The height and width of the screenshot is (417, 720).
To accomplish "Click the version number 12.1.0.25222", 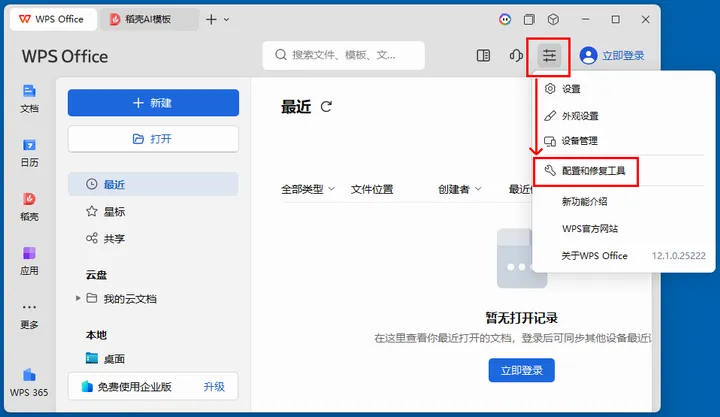I will [679, 256].
